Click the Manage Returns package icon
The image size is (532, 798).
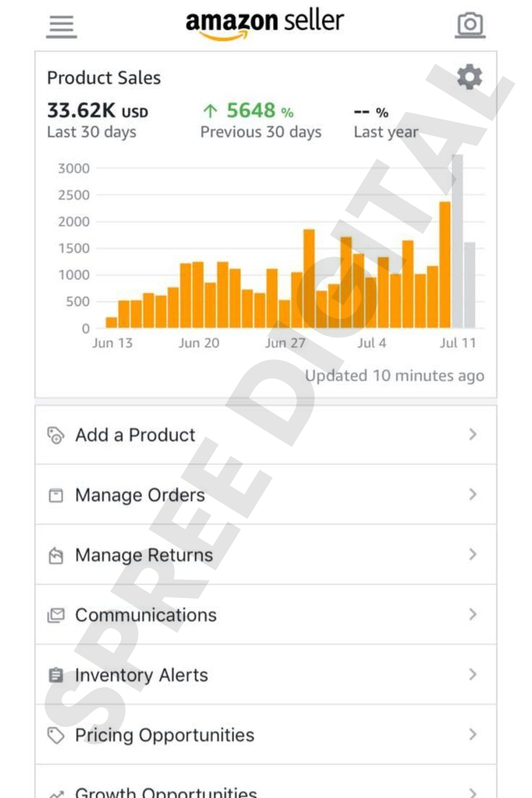coord(56,555)
